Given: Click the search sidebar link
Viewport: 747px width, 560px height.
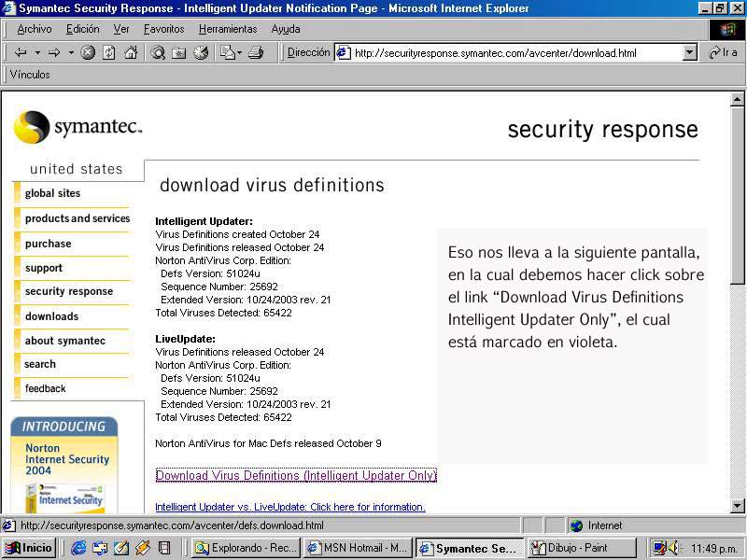Looking at the screenshot, I should click(40, 364).
